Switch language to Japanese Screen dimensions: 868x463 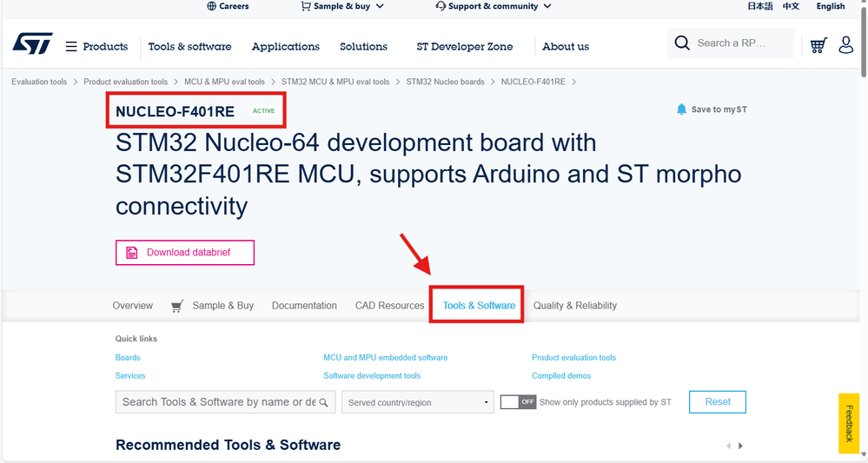(x=760, y=6)
